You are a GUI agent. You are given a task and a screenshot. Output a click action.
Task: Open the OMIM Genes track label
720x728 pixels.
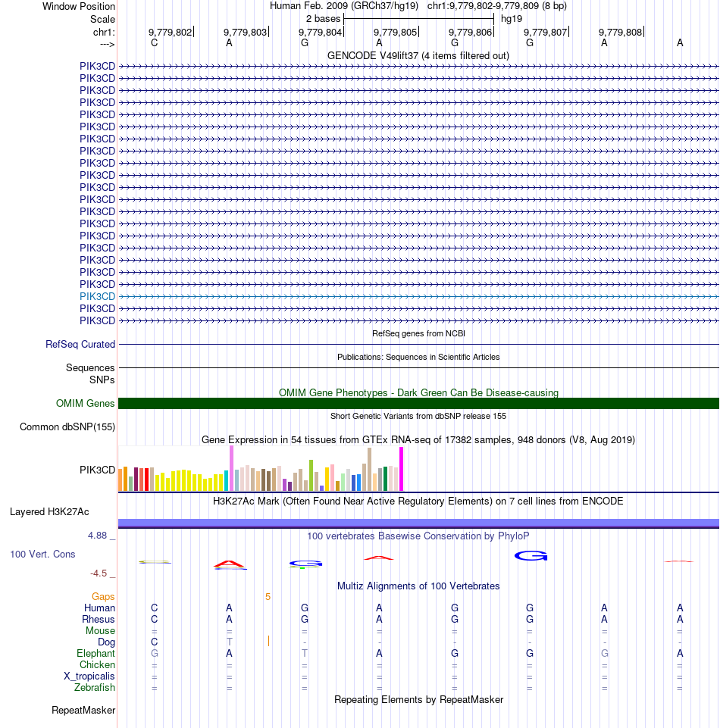[85, 404]
